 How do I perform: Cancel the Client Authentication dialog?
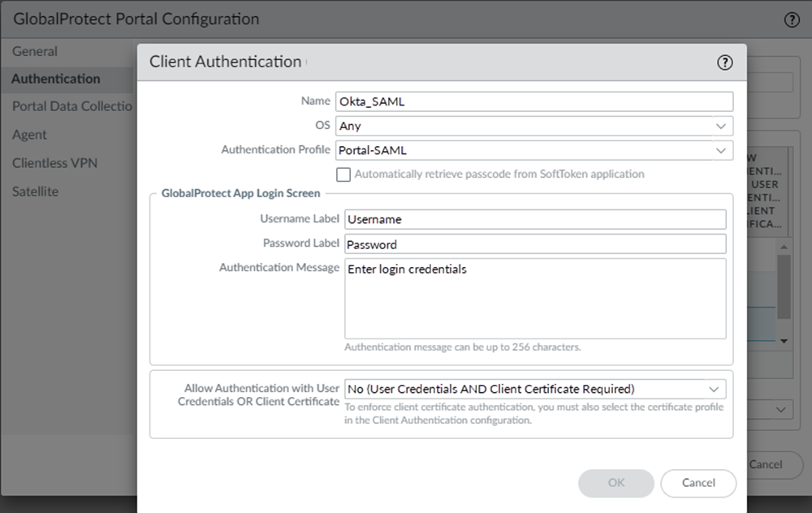coord(698,483)
